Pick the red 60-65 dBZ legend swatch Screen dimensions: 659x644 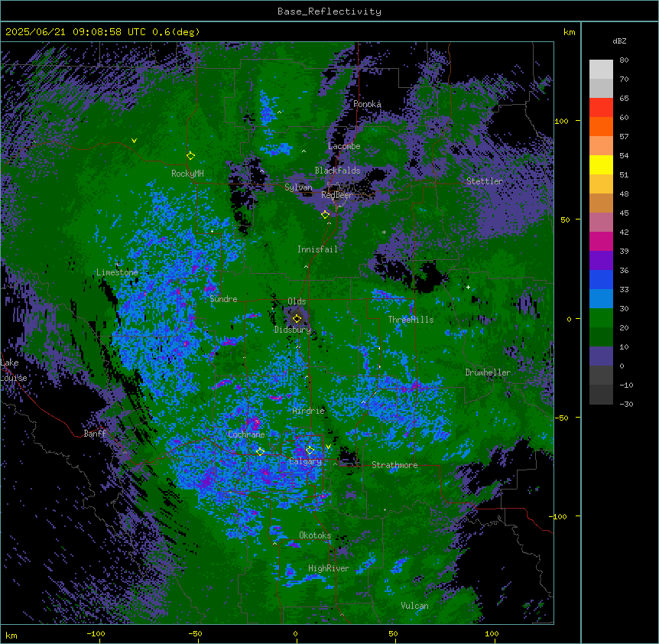[601, 108]
